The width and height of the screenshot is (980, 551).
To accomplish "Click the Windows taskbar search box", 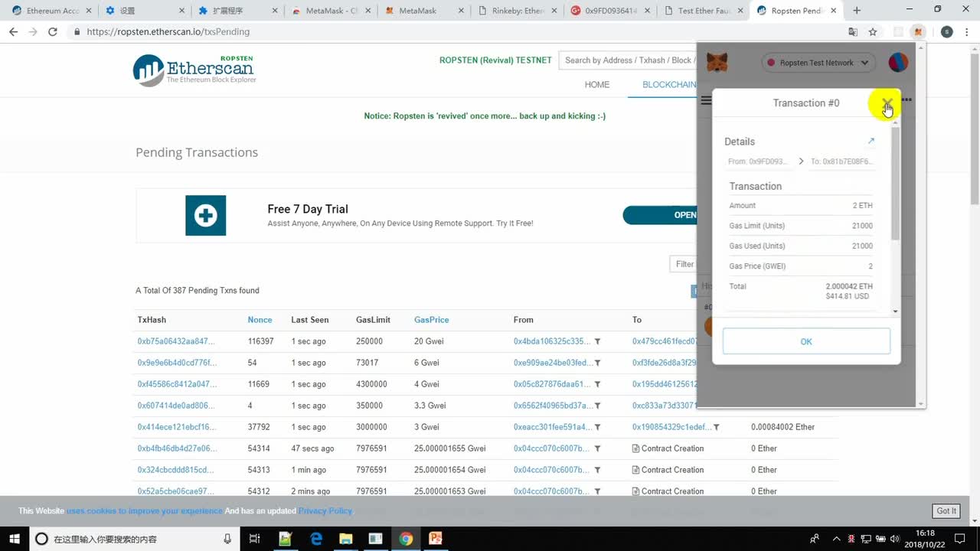I will coord(134,539).
